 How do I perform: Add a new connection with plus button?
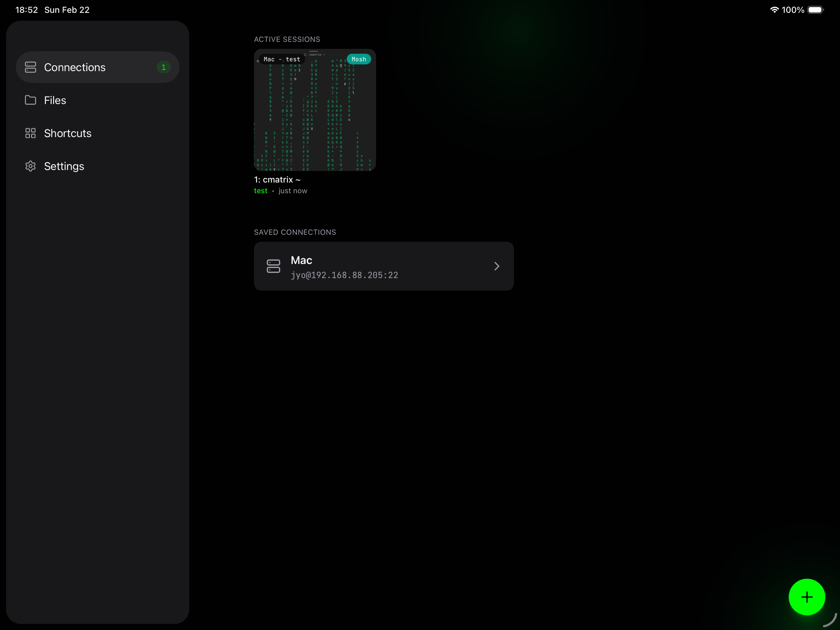806,597
